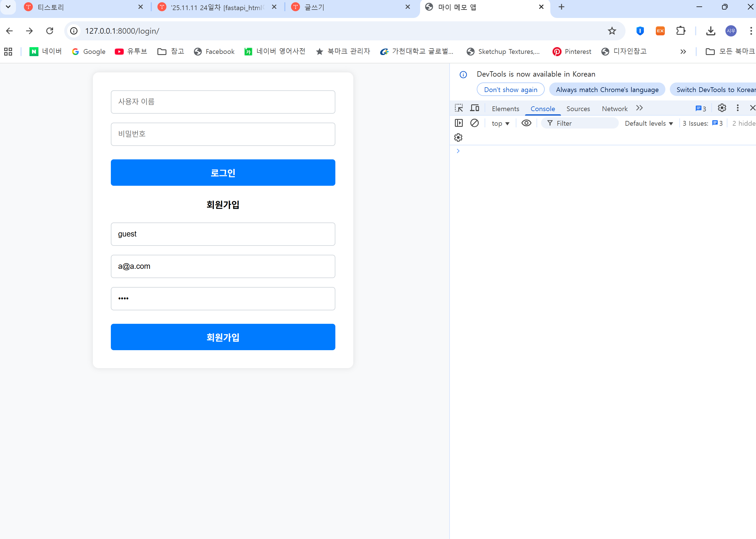Click Don't show again button
This screenshot has height=539, width=756.
(510, 90)
